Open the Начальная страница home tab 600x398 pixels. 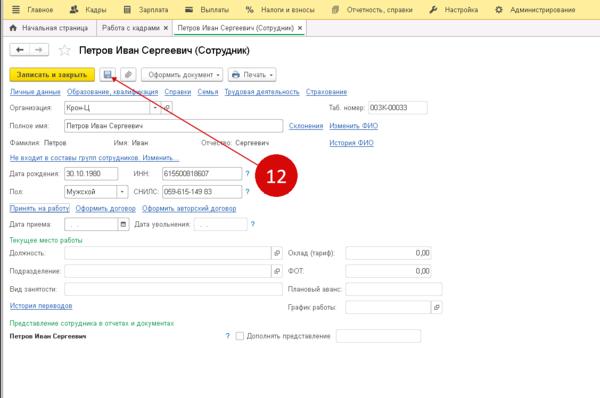coord(49,28)
